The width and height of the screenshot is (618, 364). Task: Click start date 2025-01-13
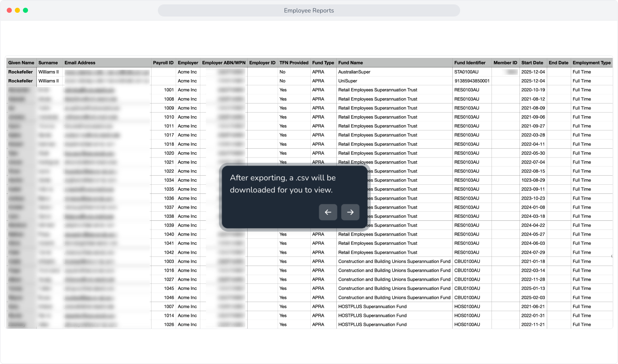point(533,289)
